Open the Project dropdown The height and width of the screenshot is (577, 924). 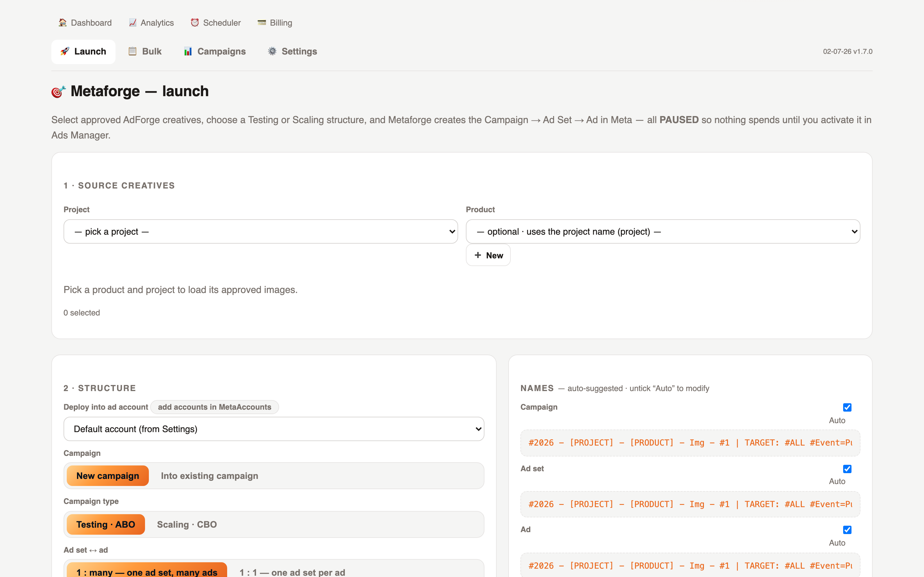tap(261, 231)
